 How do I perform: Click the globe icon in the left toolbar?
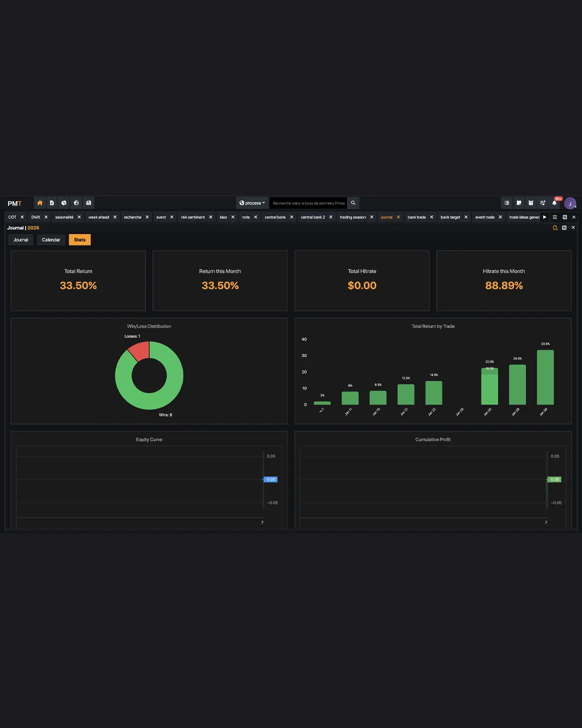click(77, 203)
